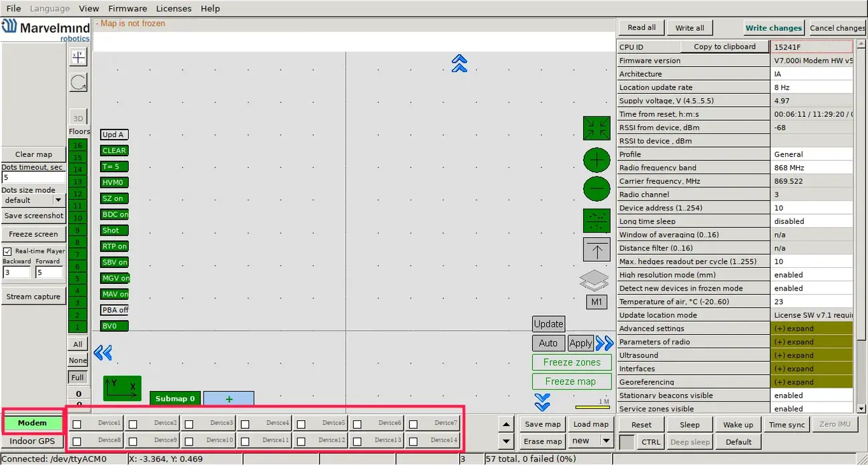The image size is (868, 465).
Task: Click the Dots timeout input field
Action: pyautogui.click(x=33, y=178)
